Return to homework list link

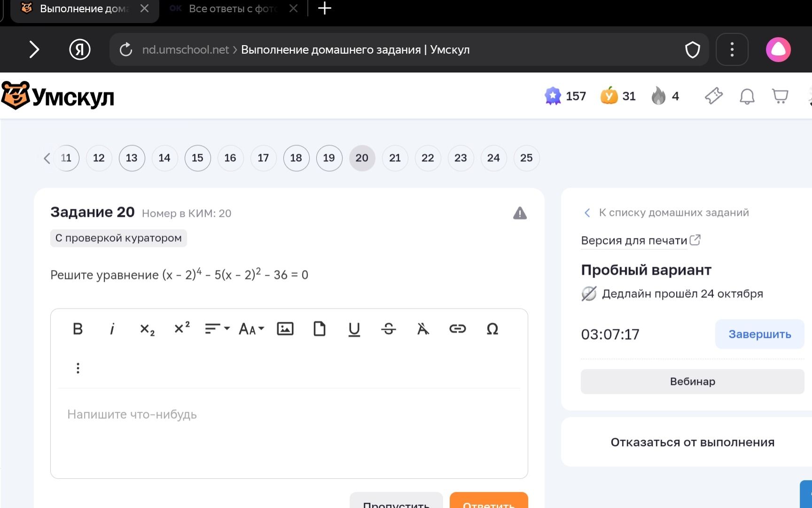tap(666, 213)
